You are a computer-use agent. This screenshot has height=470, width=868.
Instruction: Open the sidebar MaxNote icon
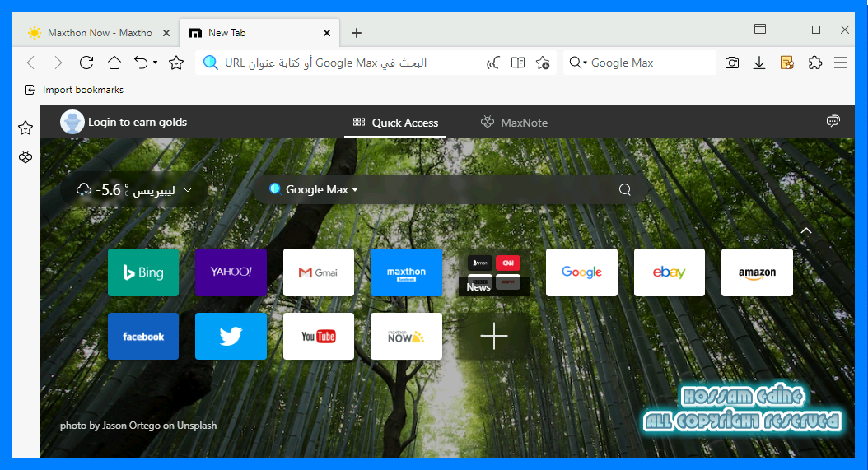click(26, 157)
